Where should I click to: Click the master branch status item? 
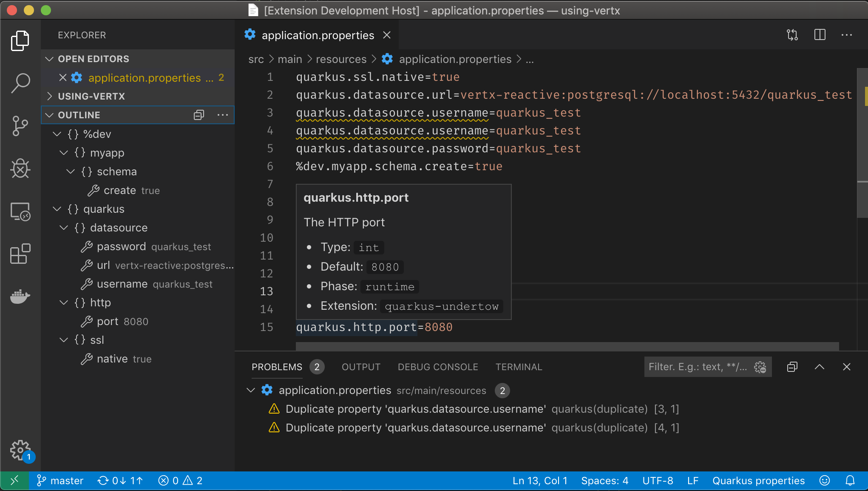coord(60,481)
